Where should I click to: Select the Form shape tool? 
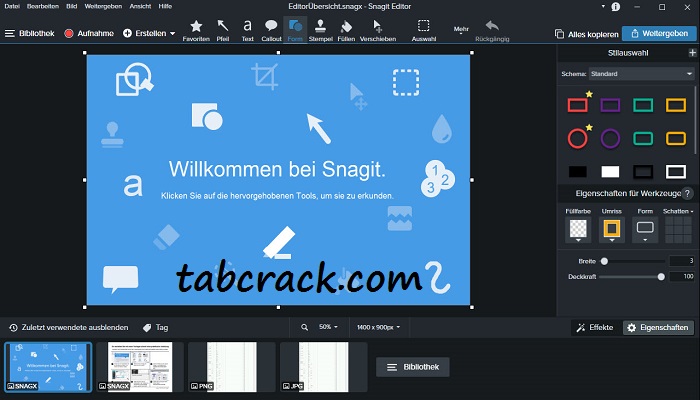pos(295,30)
